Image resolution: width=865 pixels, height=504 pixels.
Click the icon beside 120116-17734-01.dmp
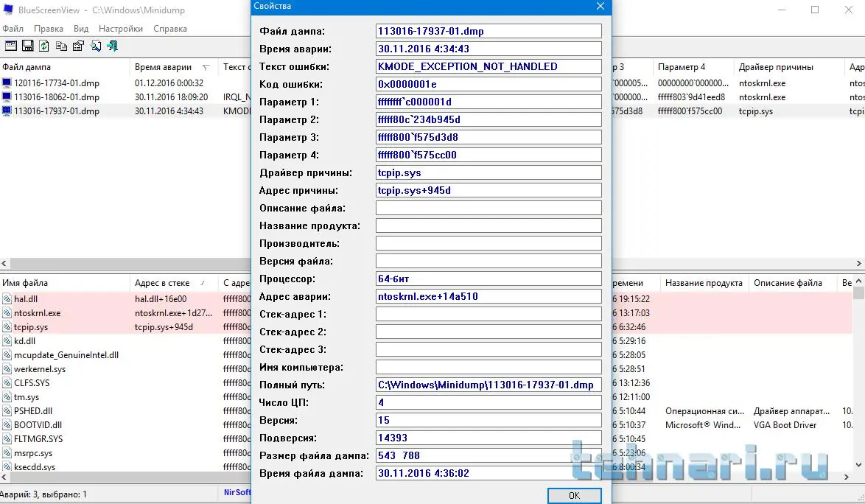coord(7,83)
